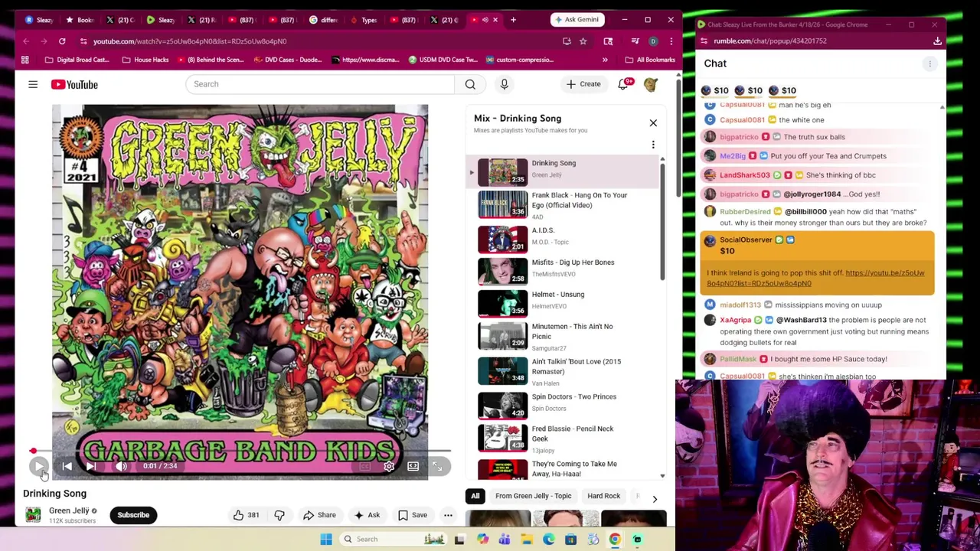Open YouTube link in Rumble chat
980x551 pixels.
tap(815, 278)
